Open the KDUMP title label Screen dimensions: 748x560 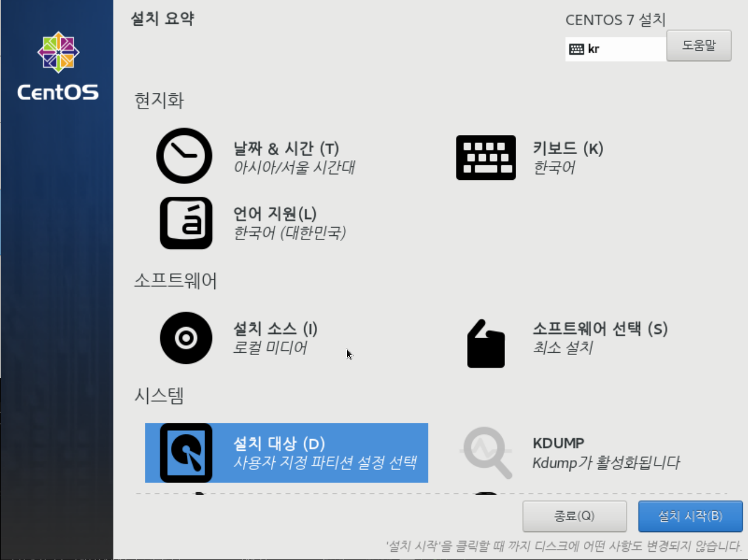click(558, 444)
